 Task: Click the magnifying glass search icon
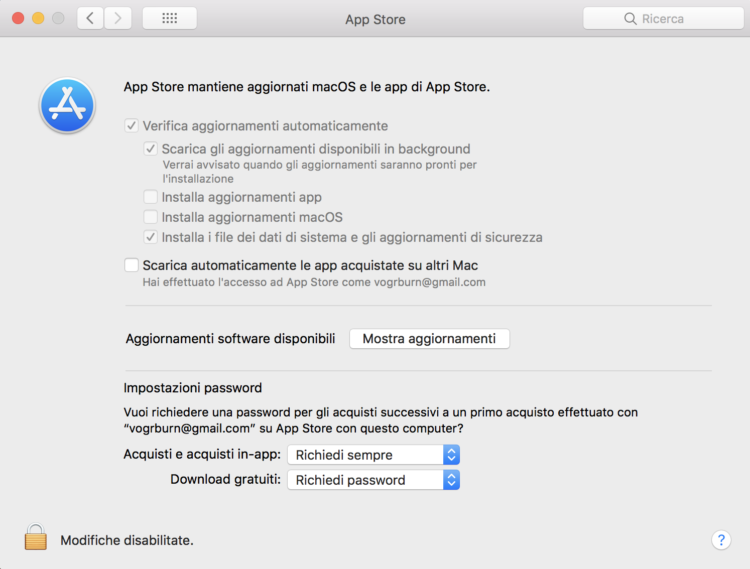click(x=630, y=19)
